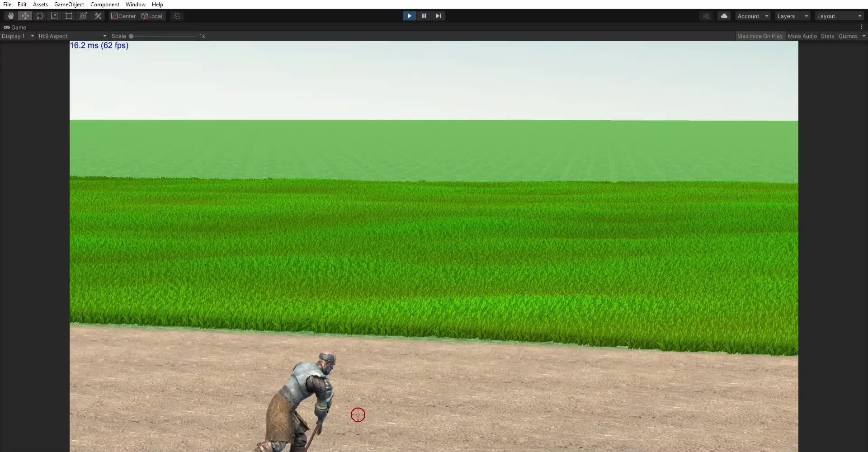
Task: Select the Rect transform tool
Action: (69, 16)
